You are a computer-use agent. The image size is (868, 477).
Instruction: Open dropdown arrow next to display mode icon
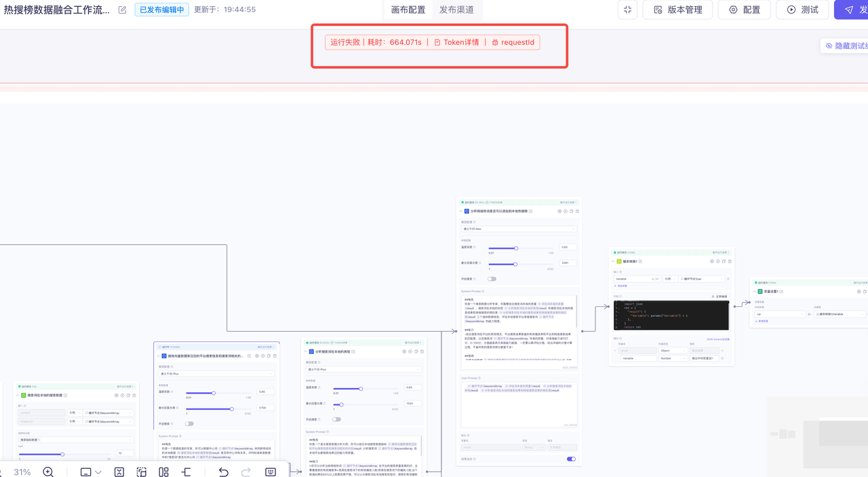pyautogui.click(x=98, y=472)
